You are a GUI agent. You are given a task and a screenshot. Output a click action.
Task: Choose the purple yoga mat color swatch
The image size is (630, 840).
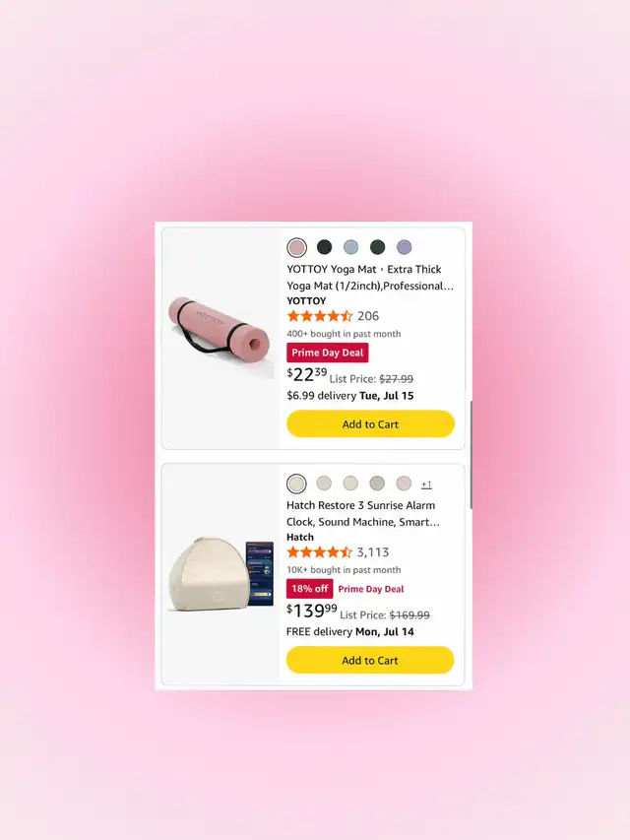pos(405,247)
